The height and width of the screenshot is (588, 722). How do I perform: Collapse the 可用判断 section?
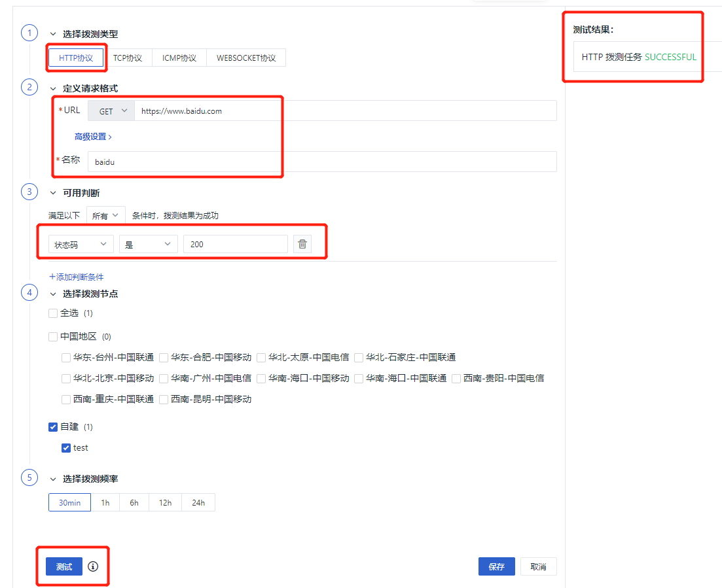point(53,193)
